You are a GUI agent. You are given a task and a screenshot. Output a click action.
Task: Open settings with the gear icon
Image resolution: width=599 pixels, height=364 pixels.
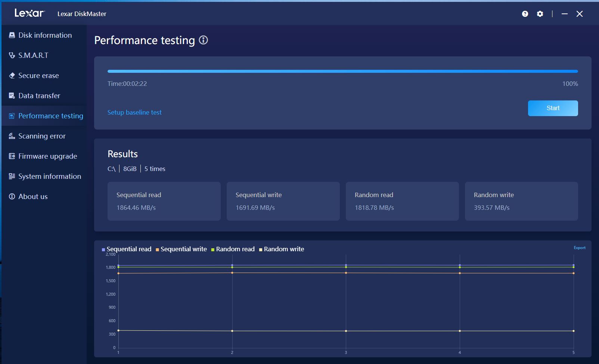tap(540, 14)
